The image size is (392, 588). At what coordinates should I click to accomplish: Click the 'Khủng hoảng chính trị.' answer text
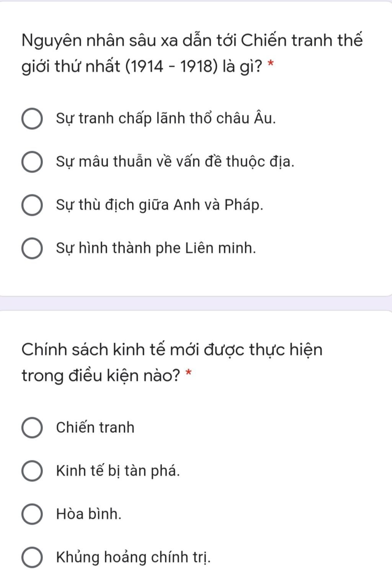[133, 557]
